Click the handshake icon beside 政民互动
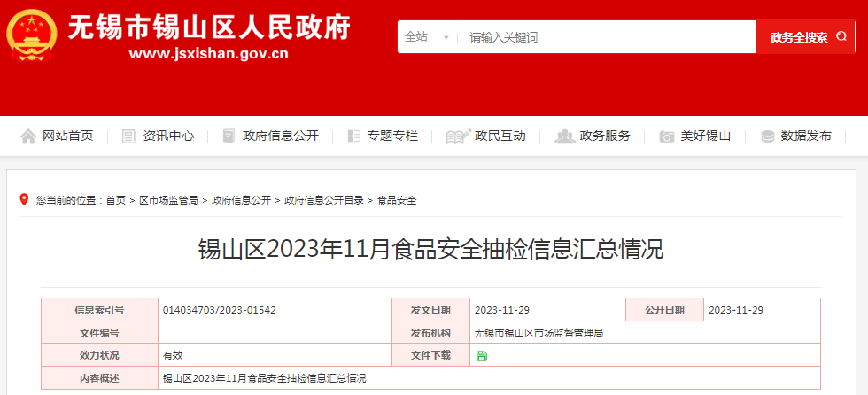The width and height of the screenshot is (868, 395). click(458, 136)
